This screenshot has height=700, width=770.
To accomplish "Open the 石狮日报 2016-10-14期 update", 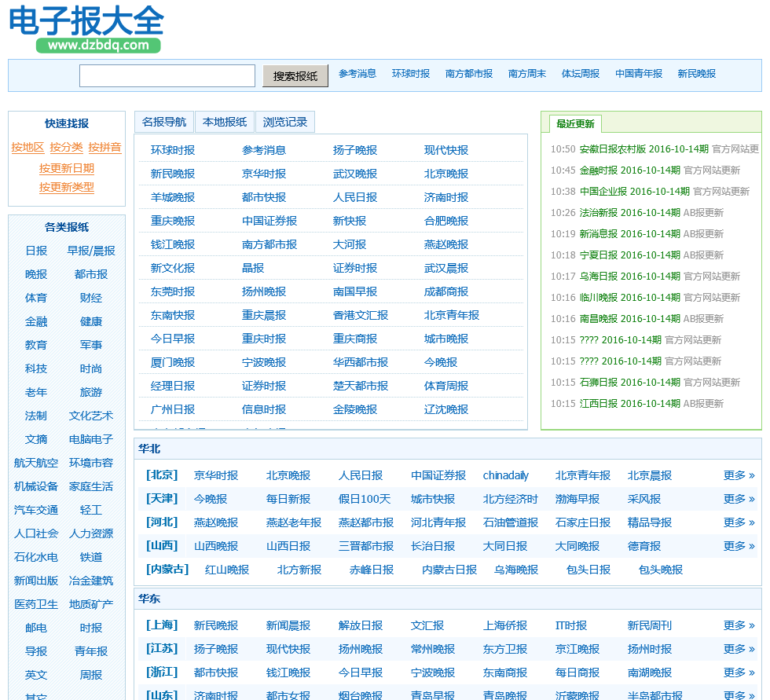I will pos(630,383).
